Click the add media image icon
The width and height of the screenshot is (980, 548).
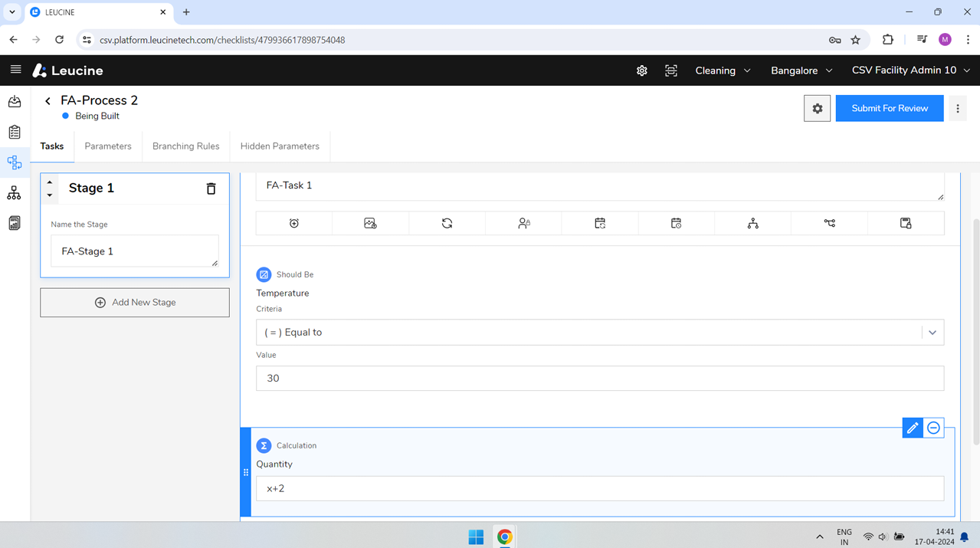coord(370,223)
